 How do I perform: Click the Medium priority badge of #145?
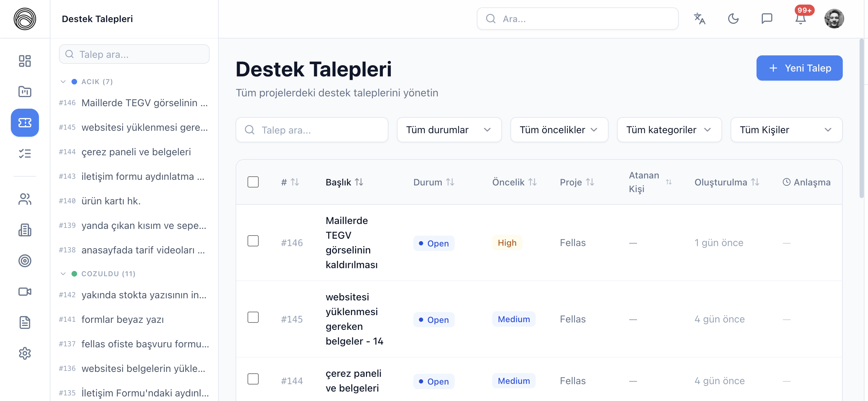click(x=514, y=319)
